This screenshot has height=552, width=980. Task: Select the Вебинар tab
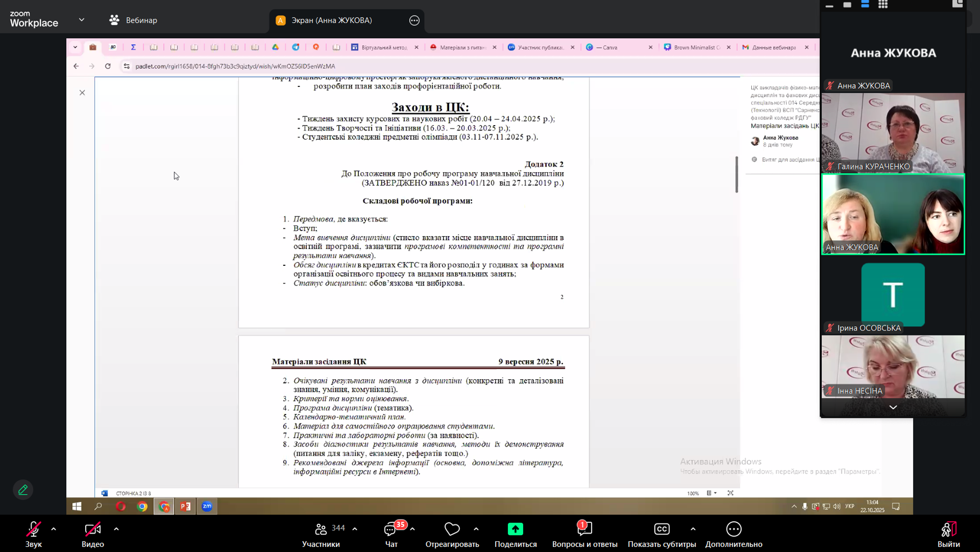pyautogui.click(x=133, y=20)
